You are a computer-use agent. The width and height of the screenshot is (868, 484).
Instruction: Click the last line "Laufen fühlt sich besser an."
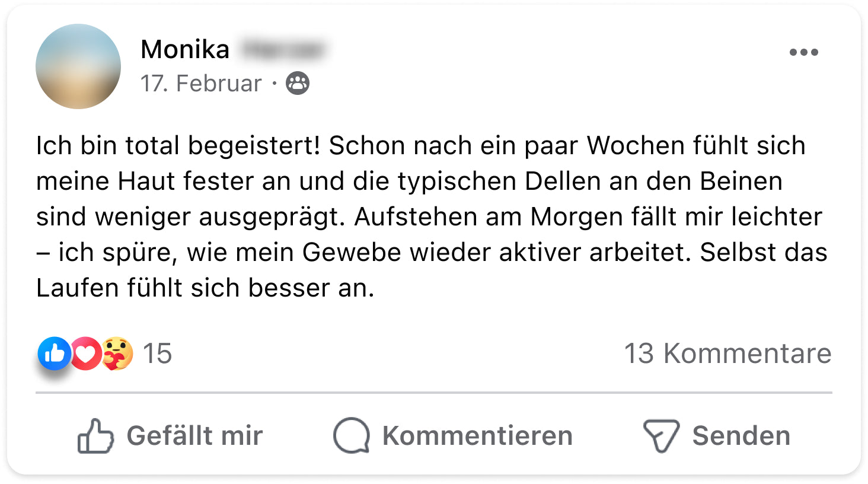(205, 288)
